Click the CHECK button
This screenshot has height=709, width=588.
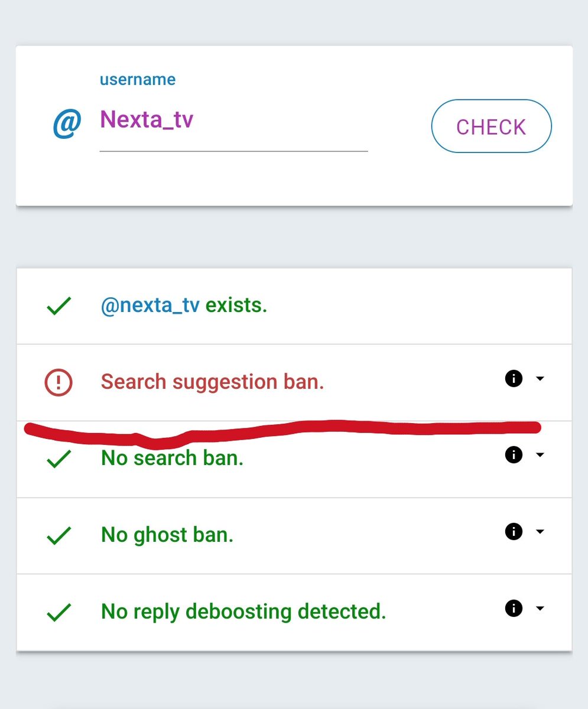click(x=491, y=126)
